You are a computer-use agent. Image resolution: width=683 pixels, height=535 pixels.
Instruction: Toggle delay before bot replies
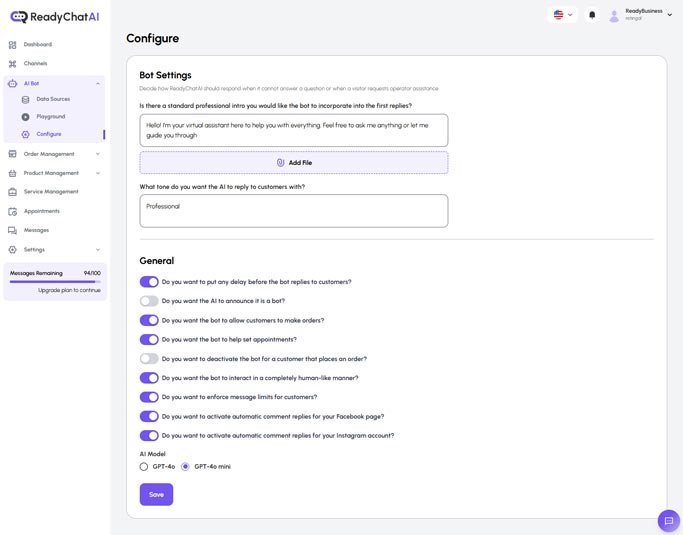149,282
